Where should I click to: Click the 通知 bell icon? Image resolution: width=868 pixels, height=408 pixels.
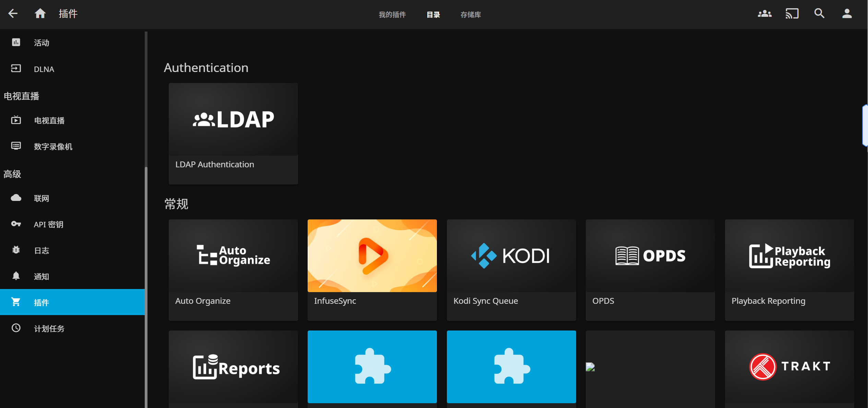coord(16,276)
